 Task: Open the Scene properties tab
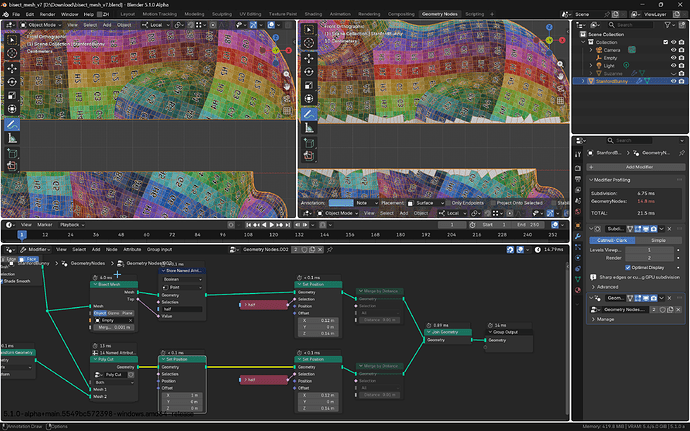pyautogui.click(x=578, y=201)
